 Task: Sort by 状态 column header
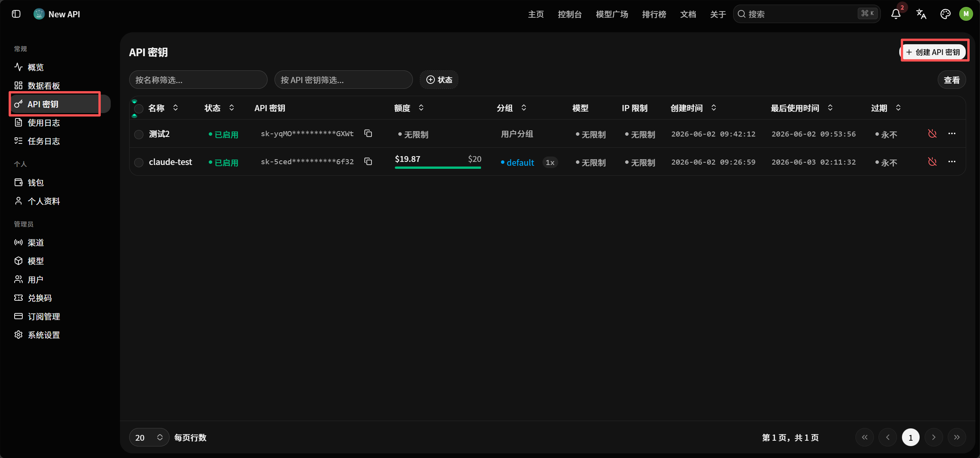[219, 108]
